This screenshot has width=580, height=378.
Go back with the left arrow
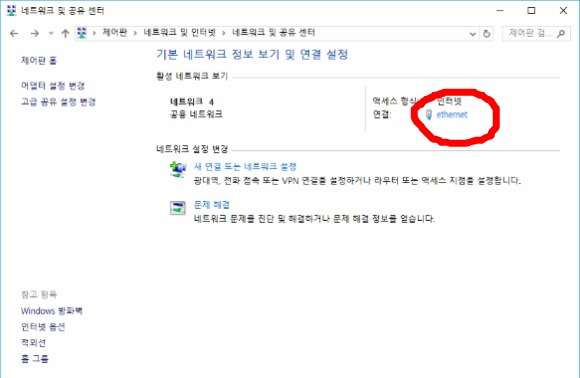[x=14, y=34]
